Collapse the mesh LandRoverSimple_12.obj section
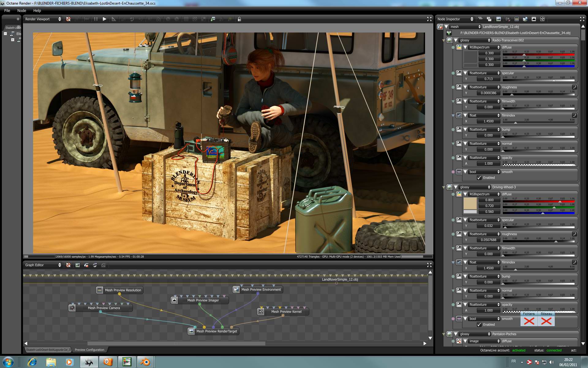Viewport: 588px width, 368px height. point(446,27)
